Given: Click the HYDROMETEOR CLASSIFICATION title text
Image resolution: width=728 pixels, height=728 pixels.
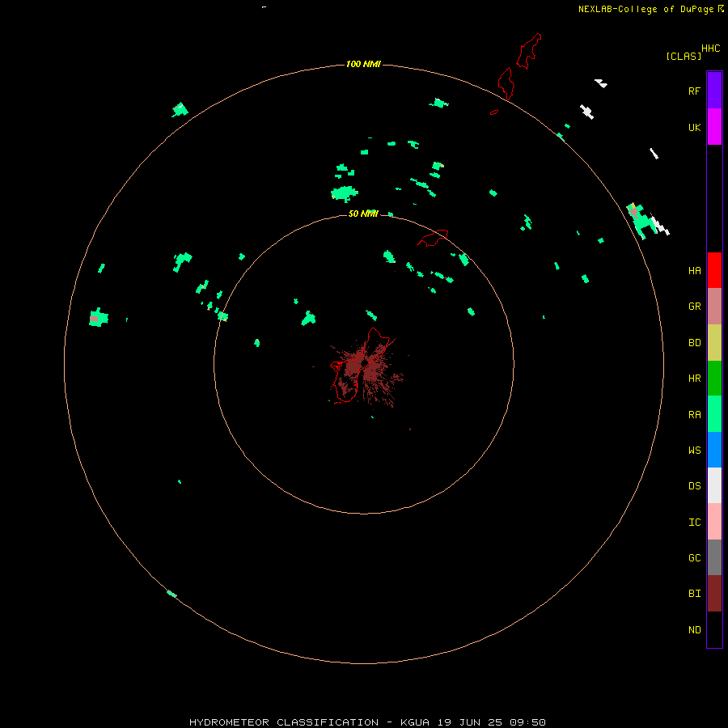Looking at the screenshot, I should (284, 722).
